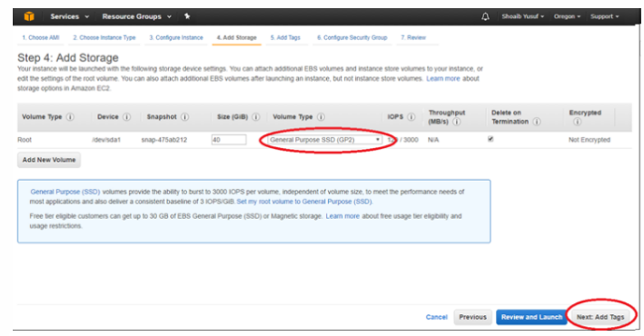Click the Size (GiB) input field showing 40
The width and height of the screenshot is (644, 336).
pyautogui.click(x=229, y=140)
